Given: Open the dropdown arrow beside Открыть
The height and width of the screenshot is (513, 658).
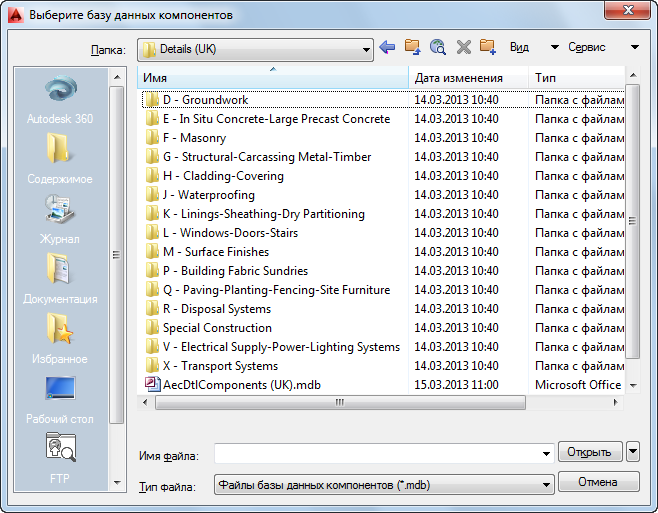Looking at the screenshot, I should (x=633, y=452).
